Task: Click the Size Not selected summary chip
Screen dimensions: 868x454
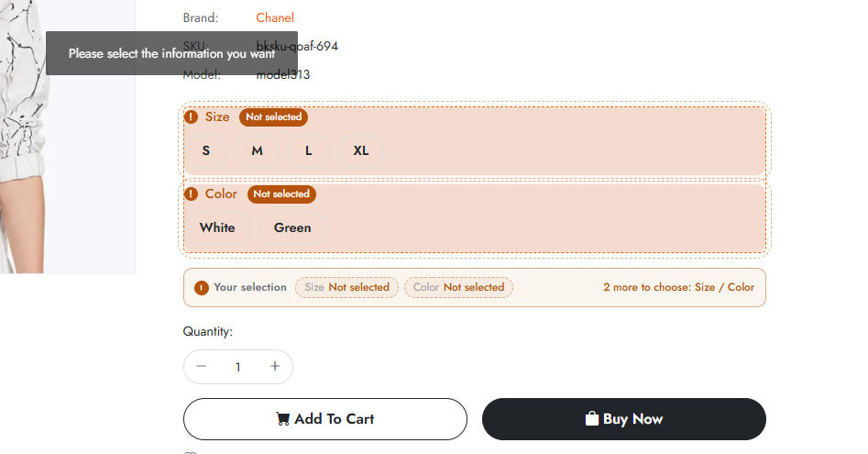Action: click(x=347, y=287)
